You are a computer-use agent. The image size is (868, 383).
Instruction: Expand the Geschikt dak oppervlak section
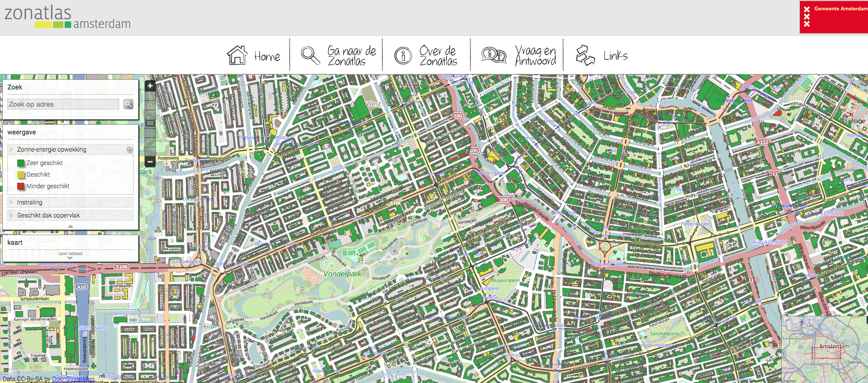coord(70,215)
